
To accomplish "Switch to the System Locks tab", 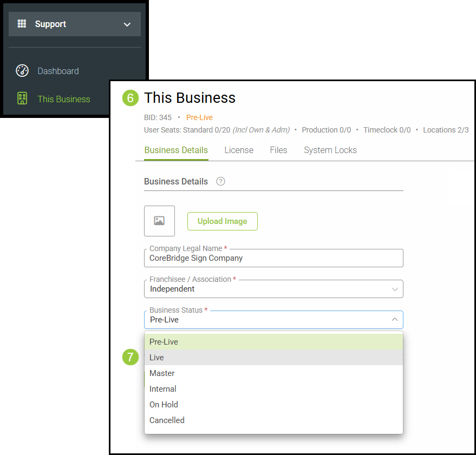I will pyautogui.click(x=330, y=150).
